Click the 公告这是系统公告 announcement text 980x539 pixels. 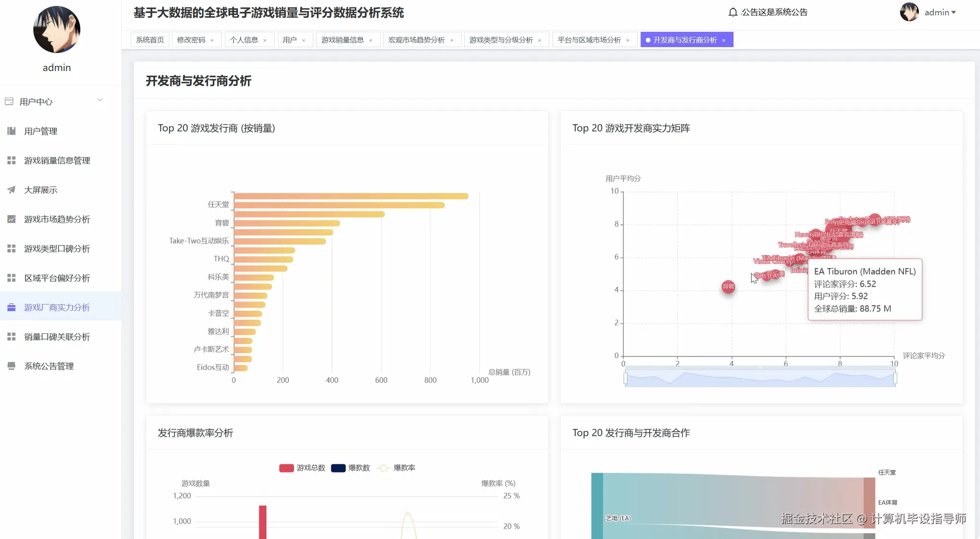(x=773, y=12)
